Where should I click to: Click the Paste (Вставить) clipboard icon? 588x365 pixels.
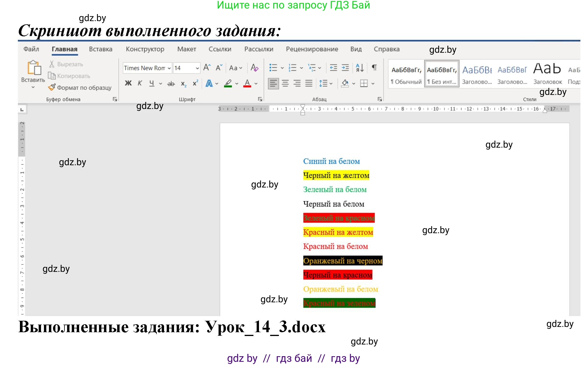pyautogui.click(x=34, y=68)
